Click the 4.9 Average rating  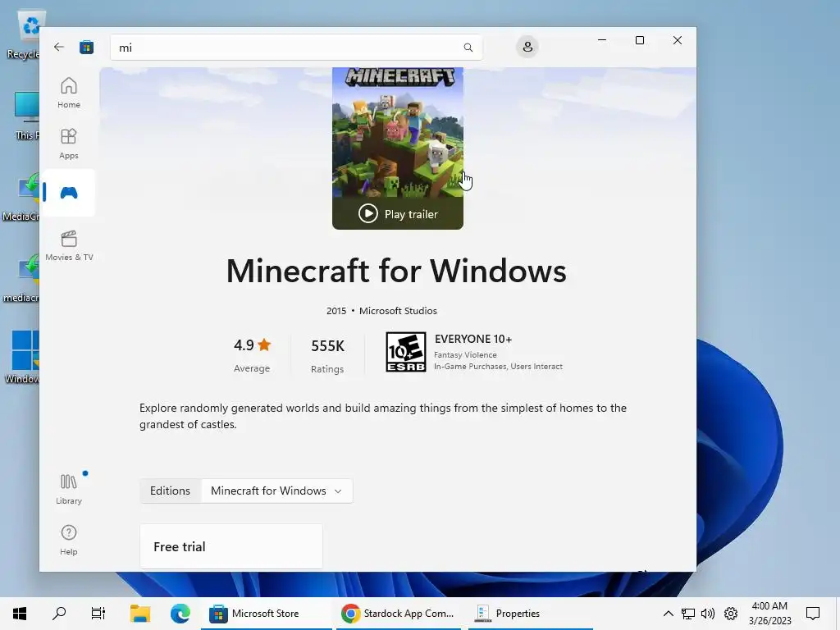252,354
